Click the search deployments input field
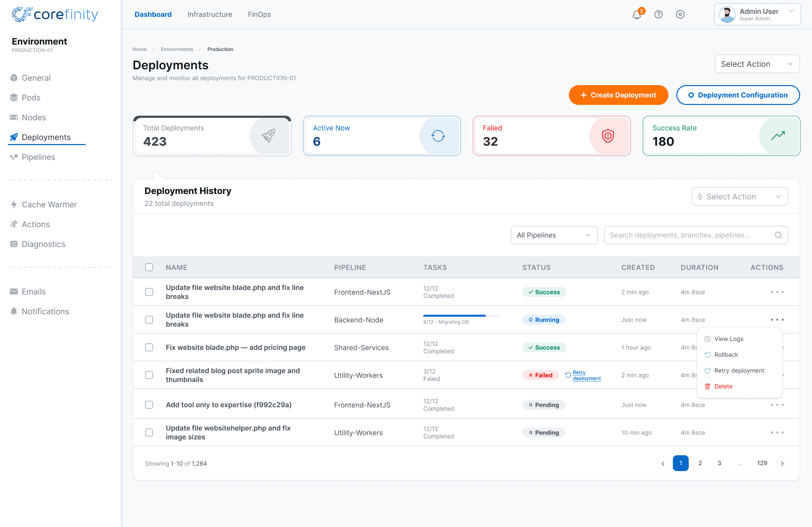This screenshot has width=812, height=527. pos(696,235)
